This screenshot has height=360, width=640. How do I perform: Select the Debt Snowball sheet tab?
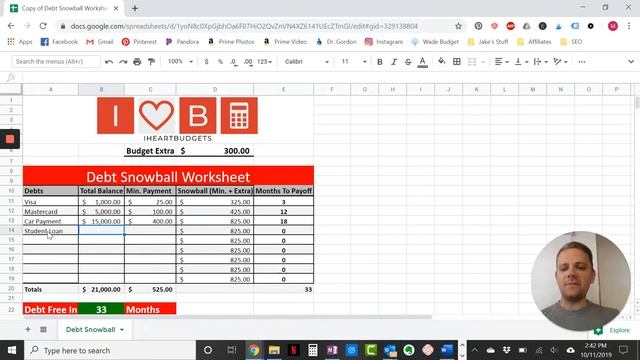click(91, 329)
